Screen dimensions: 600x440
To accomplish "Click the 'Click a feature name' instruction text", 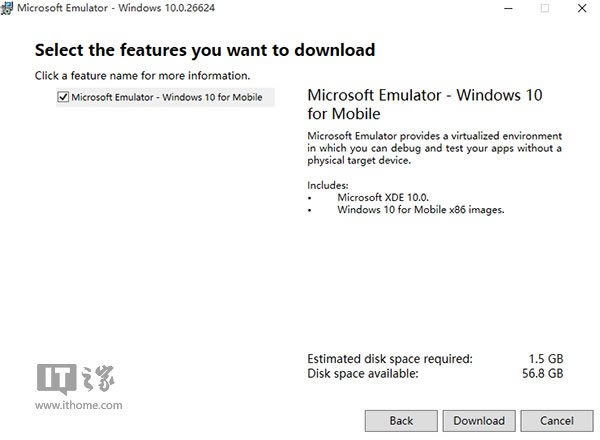I will coord(142,75).
